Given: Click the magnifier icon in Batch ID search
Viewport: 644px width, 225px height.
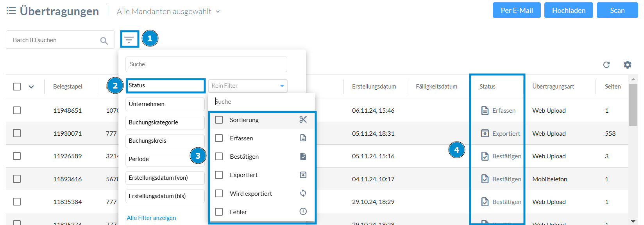Looking at the screenshot, I should coord(104,41).
